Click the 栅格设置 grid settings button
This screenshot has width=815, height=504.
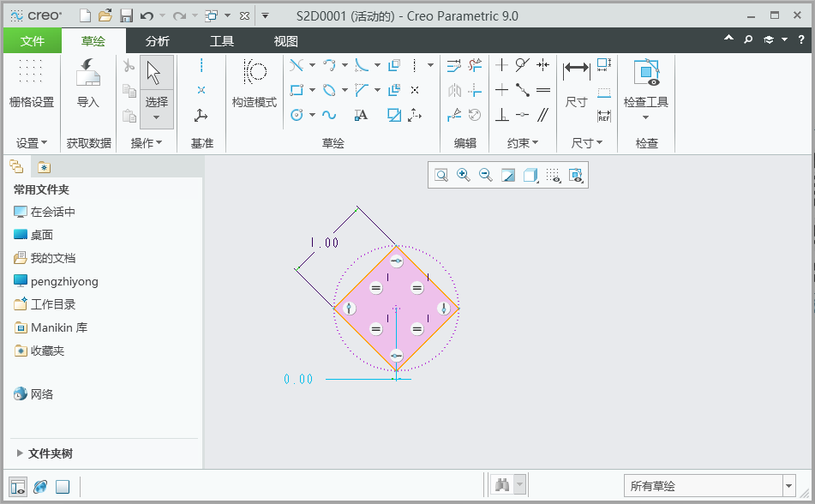tap(31, 83)
